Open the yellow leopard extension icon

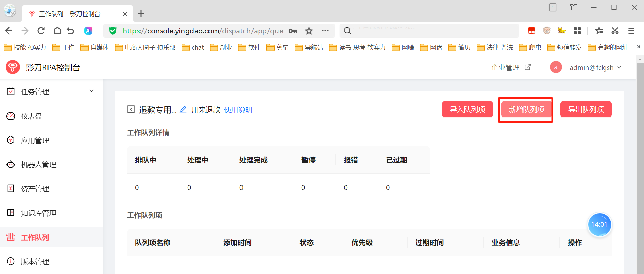pyautogui.click(x=562, y=31)
